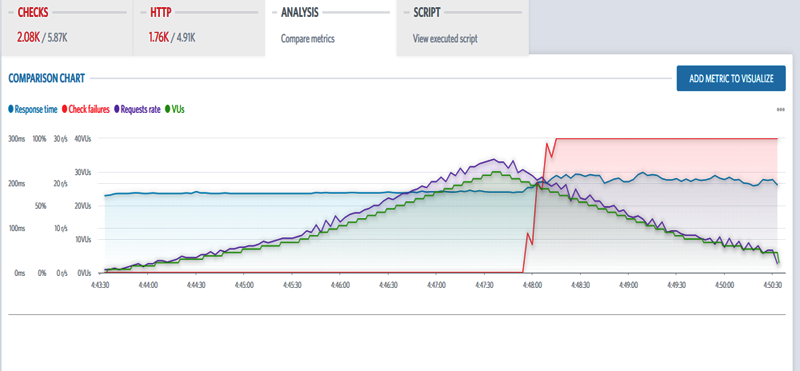Click the 4:48:00 time axis label
This screenshot has width=800, height=371.
click(x=532, y=285)
